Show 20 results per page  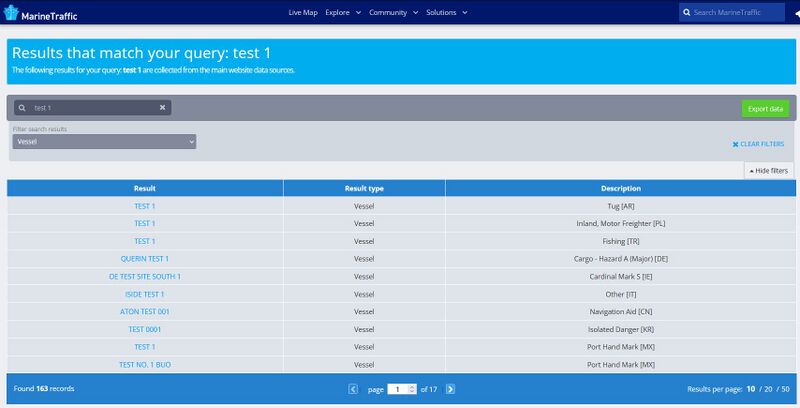pyautogui.click(x=768, y=389)
